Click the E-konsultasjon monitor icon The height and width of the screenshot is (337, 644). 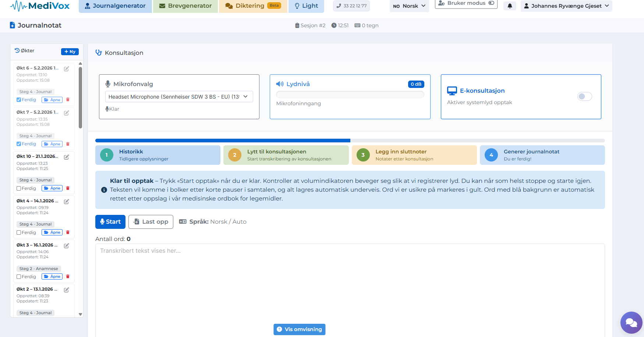(452, 91)
